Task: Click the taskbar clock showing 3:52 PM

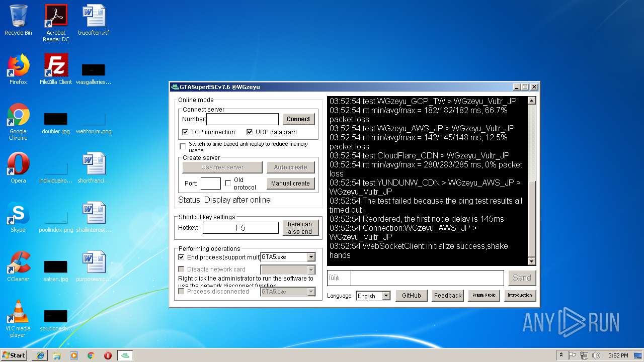Action: 618,355
